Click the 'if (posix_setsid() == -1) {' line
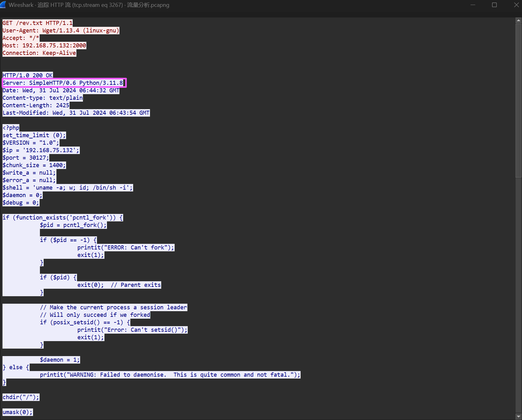 pos(85,322)
